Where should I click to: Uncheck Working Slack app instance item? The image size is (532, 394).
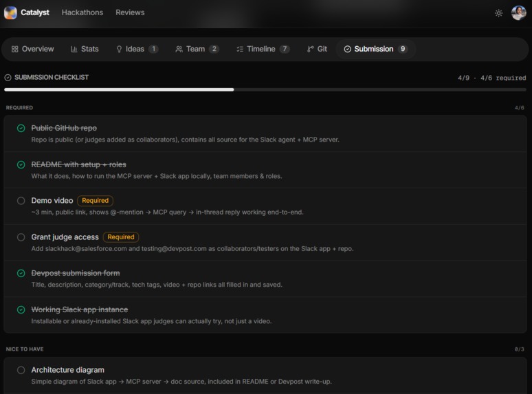(x=21, y=310)
